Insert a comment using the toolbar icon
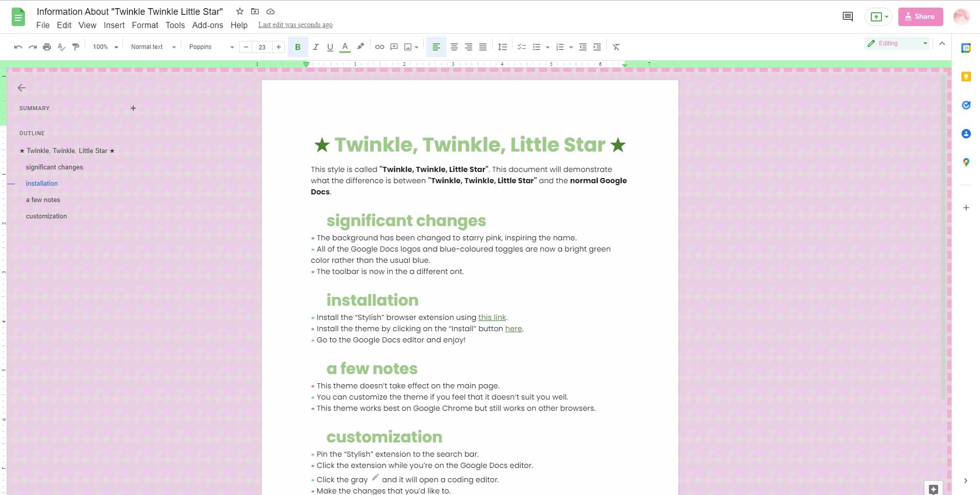This screenshot has width=980, height=495. (394, 47)
